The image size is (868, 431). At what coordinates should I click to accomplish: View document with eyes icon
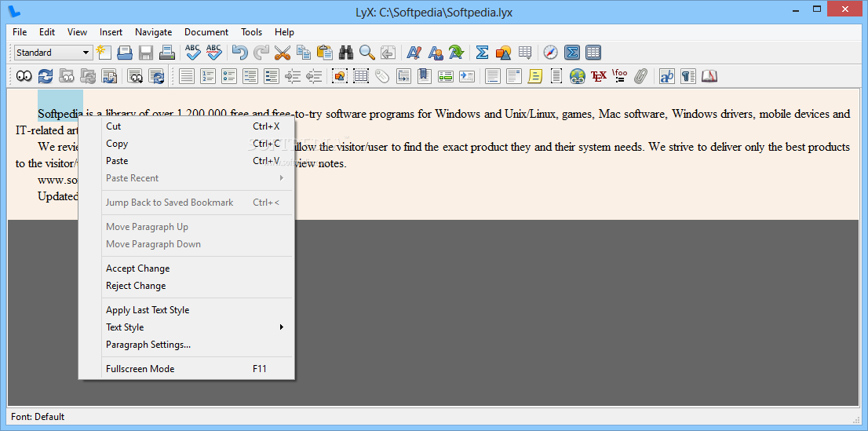click(24, 76)
